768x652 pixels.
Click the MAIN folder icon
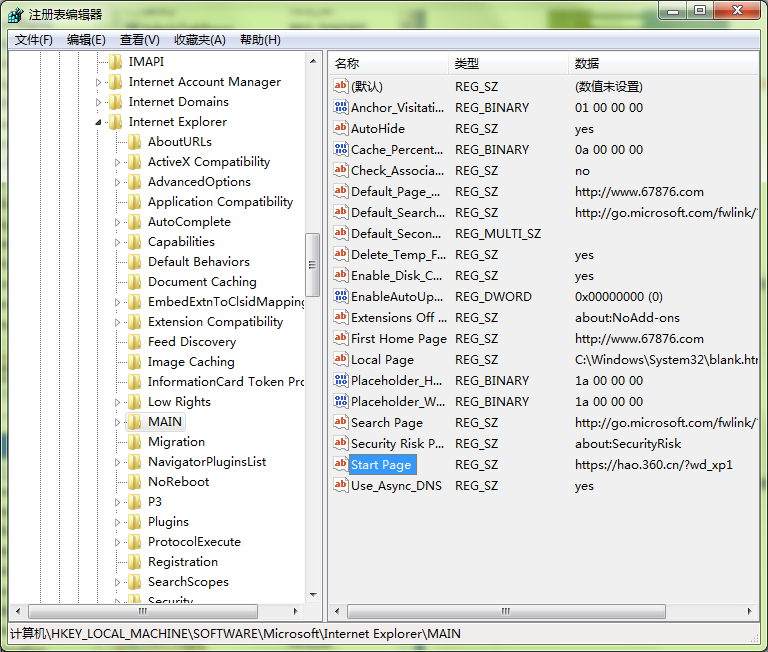coord(134,422)
